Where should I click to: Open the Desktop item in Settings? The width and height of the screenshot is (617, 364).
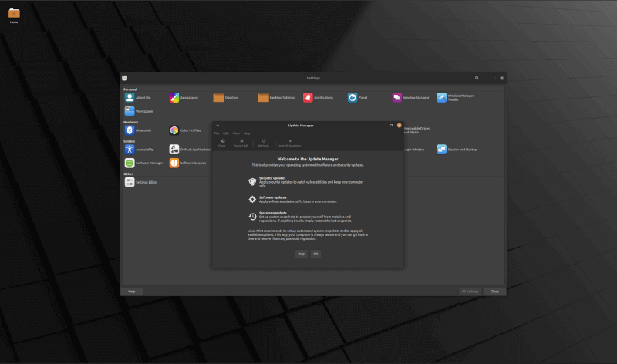(225, 98)
